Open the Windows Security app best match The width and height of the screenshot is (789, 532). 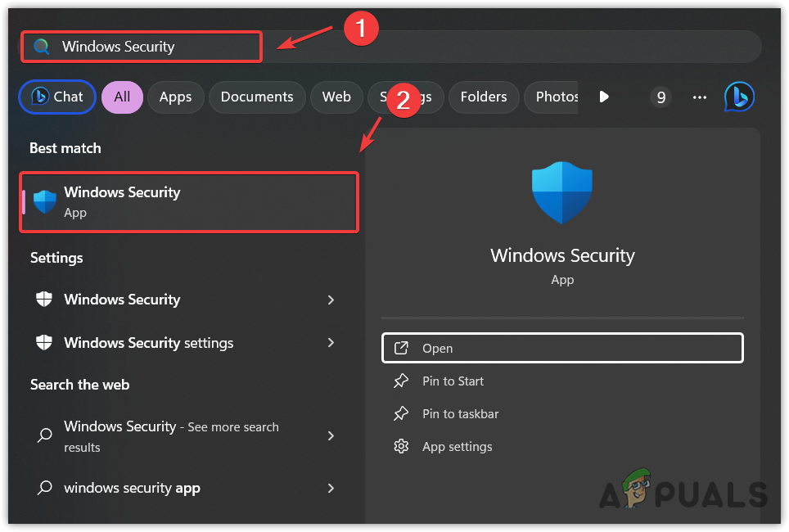[189, 202]
